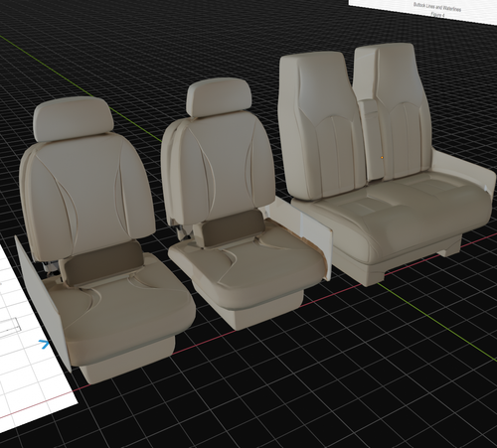Select the flat side panel beside leftmost seat
The image size is (497, 448).
(42, 303)
